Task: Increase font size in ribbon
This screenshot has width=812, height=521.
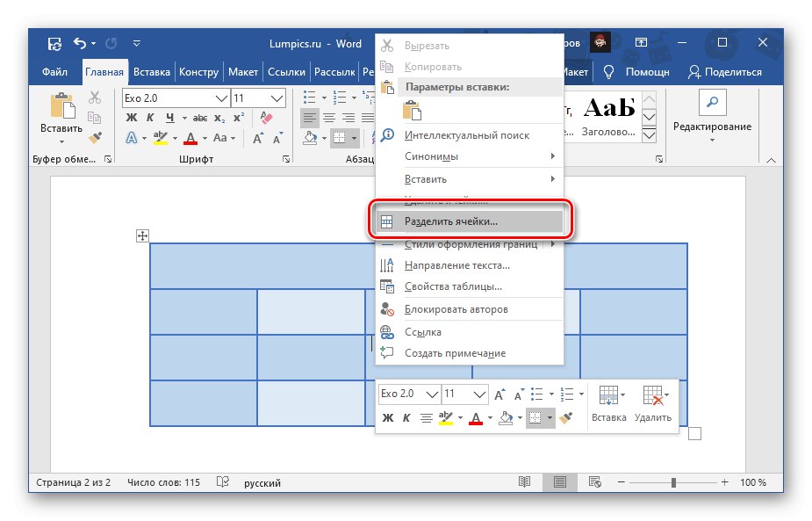Action: [x=257, y=139]
